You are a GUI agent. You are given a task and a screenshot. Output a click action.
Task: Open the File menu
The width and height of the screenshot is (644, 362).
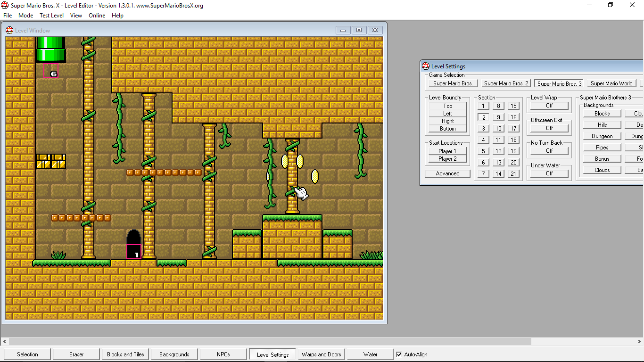coord(8,16)
